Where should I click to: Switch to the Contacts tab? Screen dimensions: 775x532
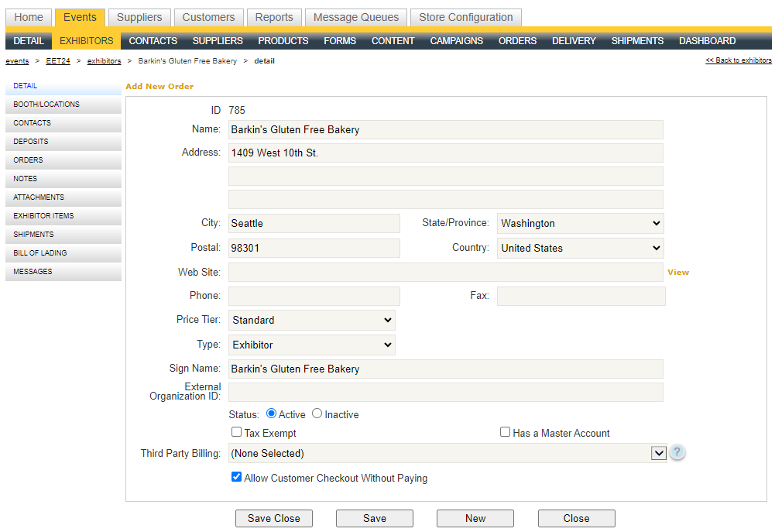(x=153, y=40)
